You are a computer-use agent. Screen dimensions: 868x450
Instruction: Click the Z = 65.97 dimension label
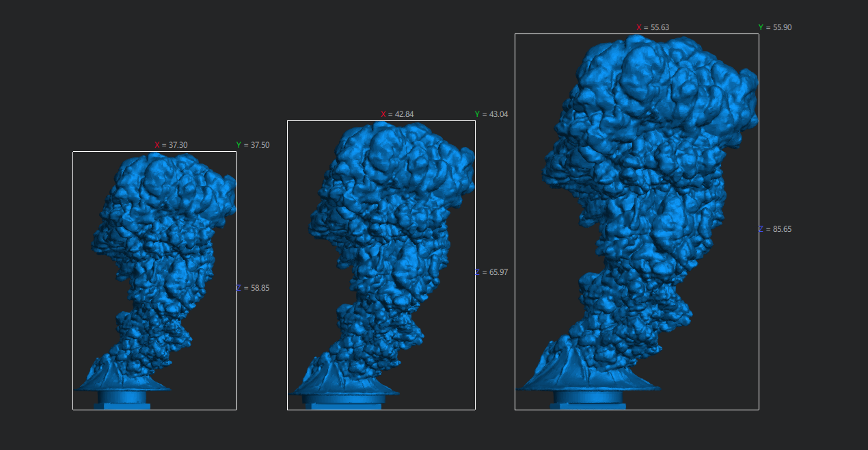point(491,272)
